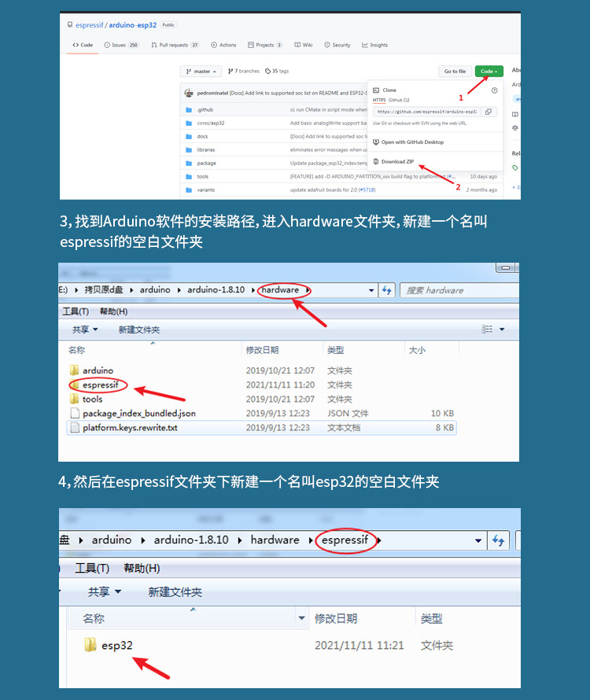Open the master branch dropdown
The width and height of the screenshot is (590, 700).
tap(201, 72)
